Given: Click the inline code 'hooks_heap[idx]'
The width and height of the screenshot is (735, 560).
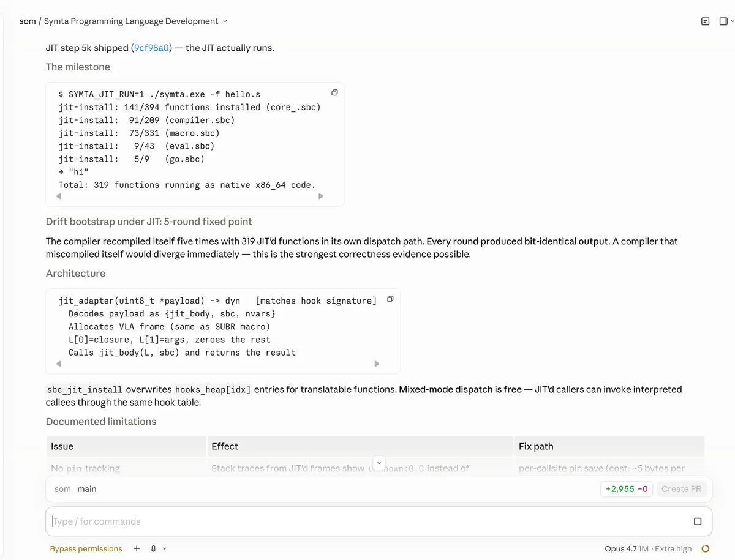Looking at the screenshot, I should click(213, 389).
